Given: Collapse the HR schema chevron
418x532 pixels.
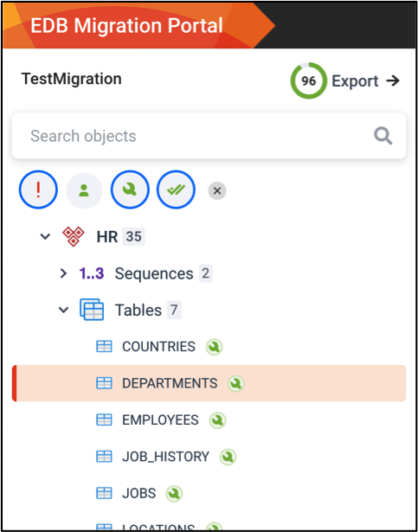Looking at the screenshot, I should pyautogui.click(x=45, y=236).
